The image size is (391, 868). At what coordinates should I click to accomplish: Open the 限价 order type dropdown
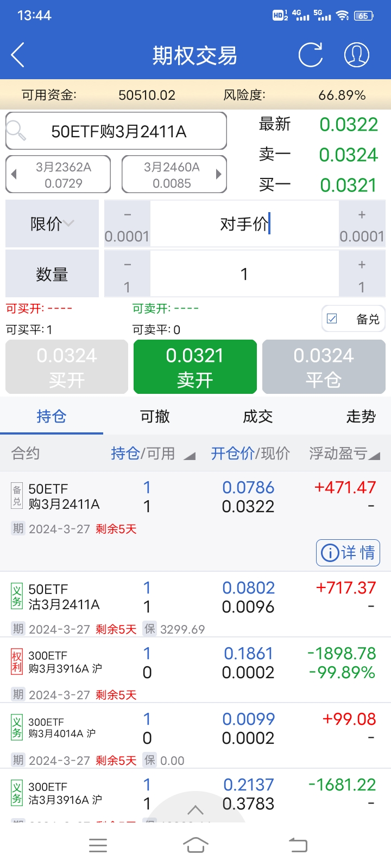click(x=52, y=224)
